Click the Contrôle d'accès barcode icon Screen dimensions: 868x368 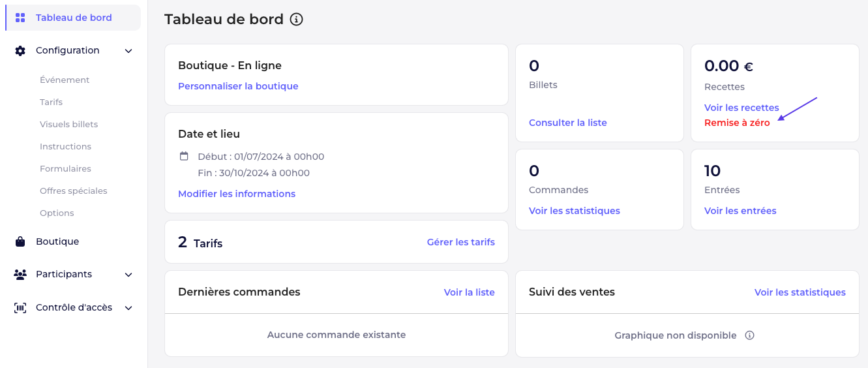(x=20, y=308)
